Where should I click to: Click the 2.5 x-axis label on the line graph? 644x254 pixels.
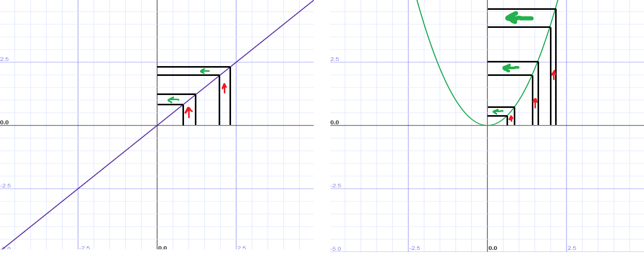pyautogui.click(x=241, y=248)
